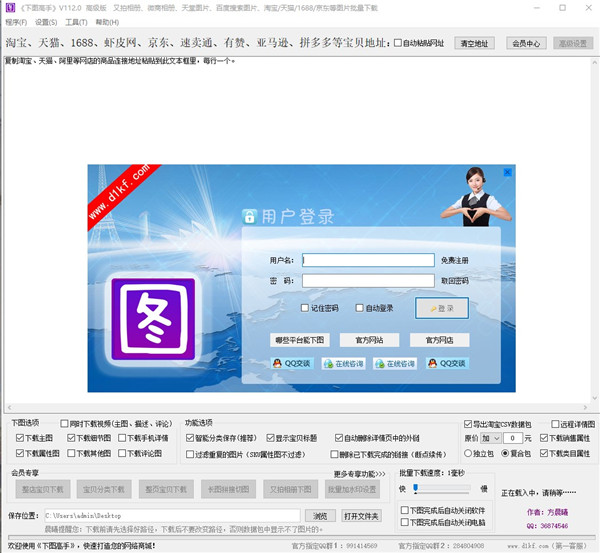The image size is (600, 553).
Task: Close the 用户登录 login dialog
Action: coord(507,172)
